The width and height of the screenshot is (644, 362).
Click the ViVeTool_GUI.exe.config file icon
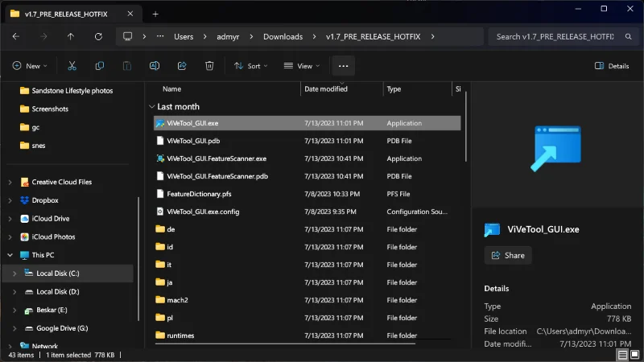pos(160,212)
